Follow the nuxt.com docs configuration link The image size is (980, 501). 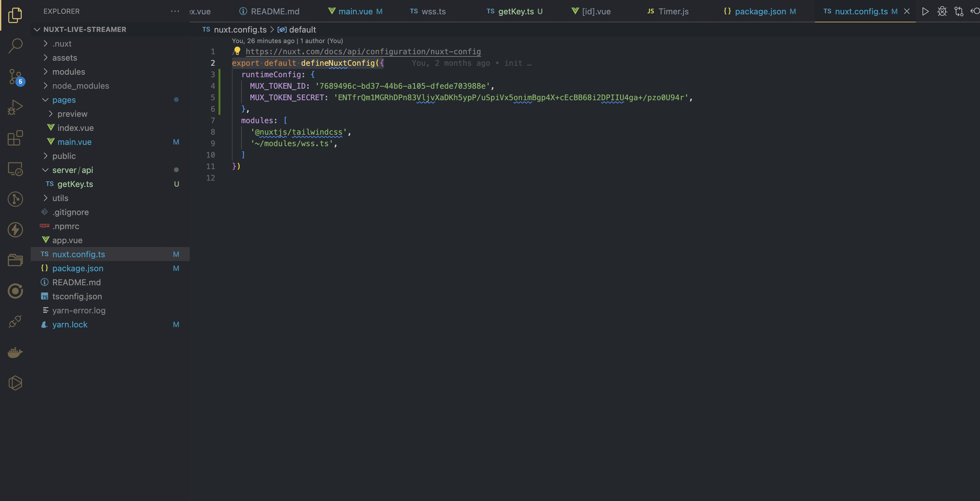(363, 52)
